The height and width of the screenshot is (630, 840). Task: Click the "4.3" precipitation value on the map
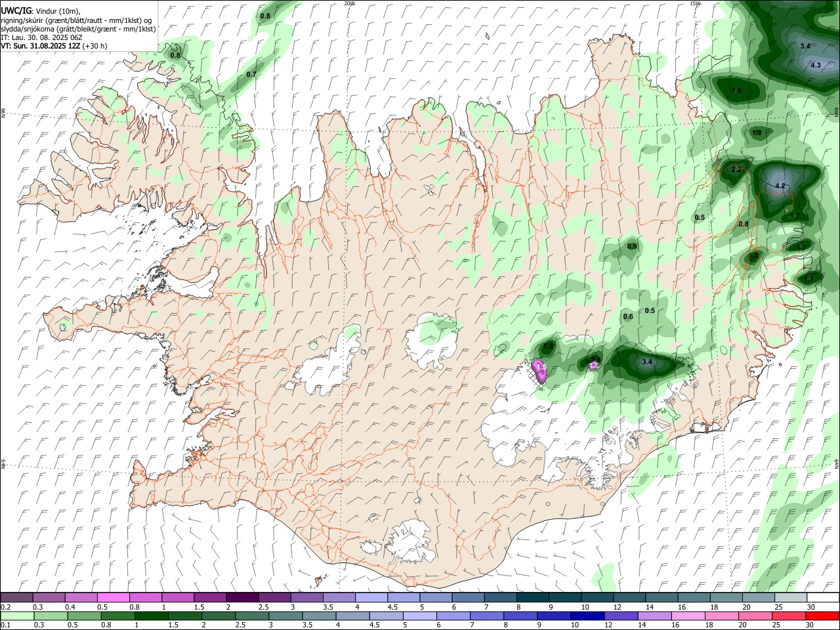tap(816, 65)
